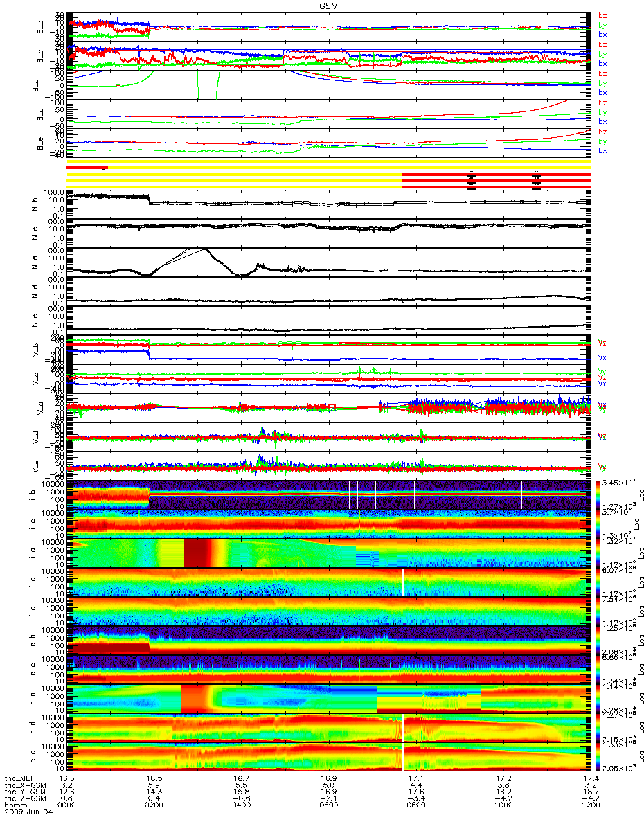Image resolution: width=644 pixels, height=831 pixels.
Task: Click the red bz legend of B_b panel
Action: (602, 15)
